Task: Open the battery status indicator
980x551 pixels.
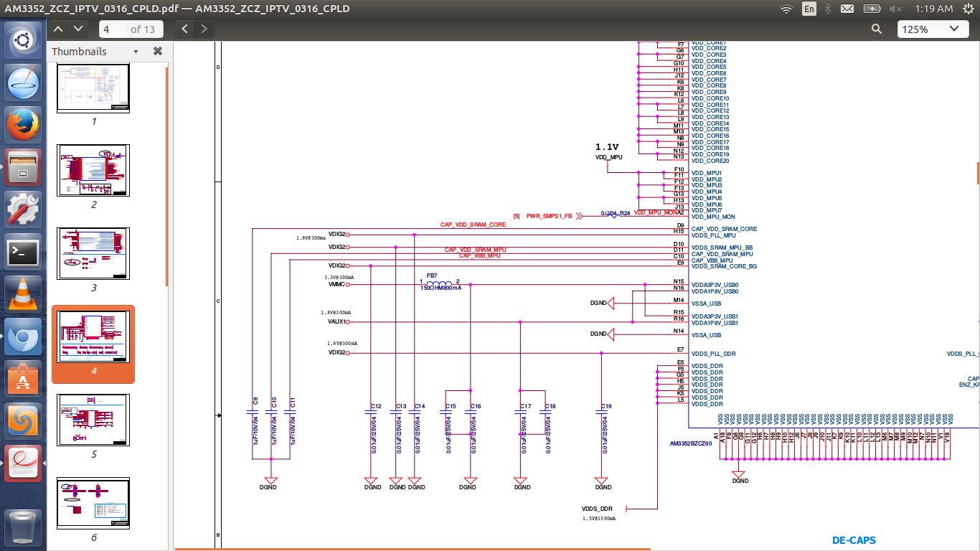Action: pyautogui.click(x=872, y=9)
